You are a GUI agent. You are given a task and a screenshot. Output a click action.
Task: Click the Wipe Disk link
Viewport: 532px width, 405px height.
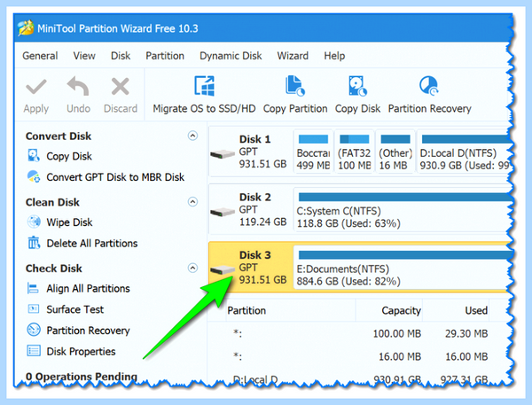(x=69, y=222)
